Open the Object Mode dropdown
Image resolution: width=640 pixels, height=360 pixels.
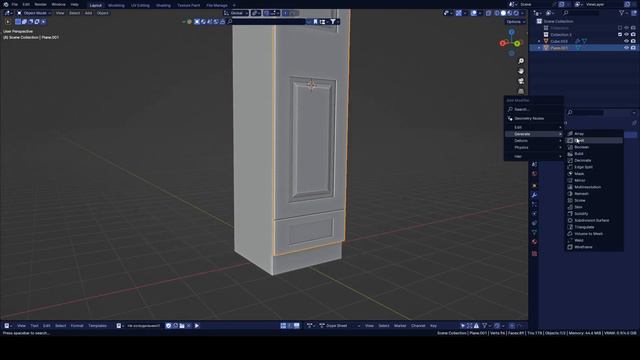click(34, 13)
